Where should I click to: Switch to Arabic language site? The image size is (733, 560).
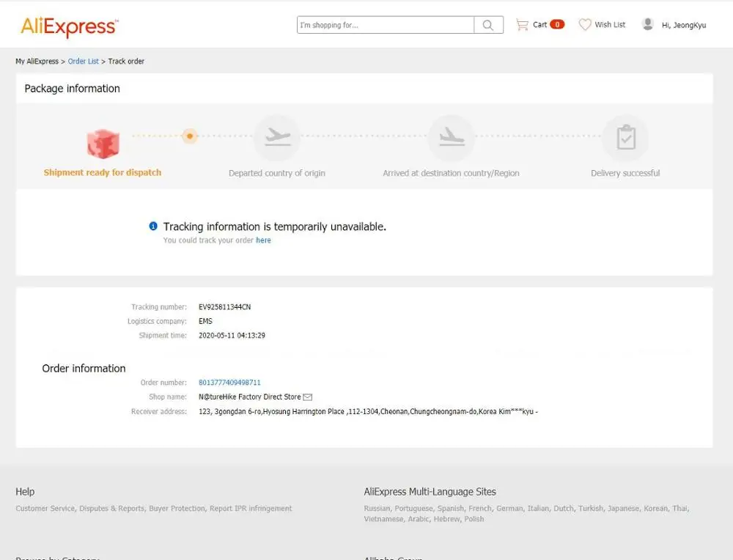(418, 519)
